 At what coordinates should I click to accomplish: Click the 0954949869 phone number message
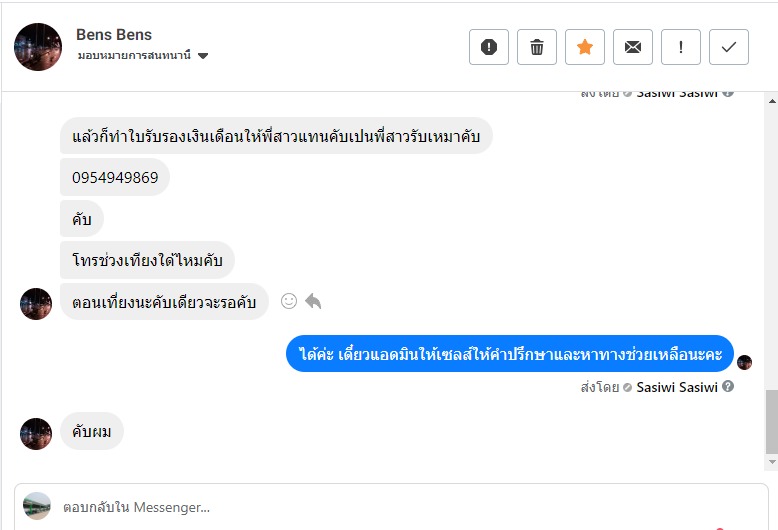[x=115, y=178]
